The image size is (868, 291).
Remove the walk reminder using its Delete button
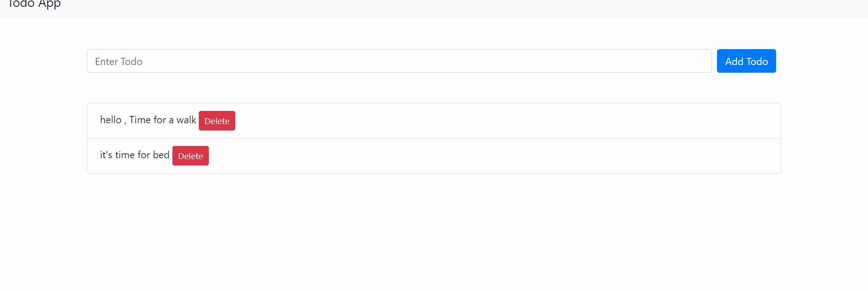click(217, 120)
